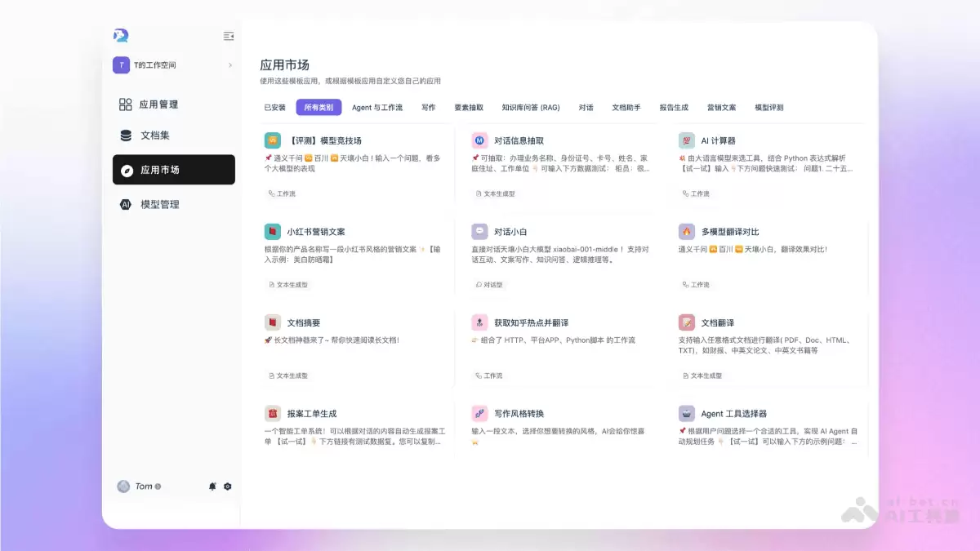
Task: Click the 模型管理 AI icon
Action: (126, 205)
